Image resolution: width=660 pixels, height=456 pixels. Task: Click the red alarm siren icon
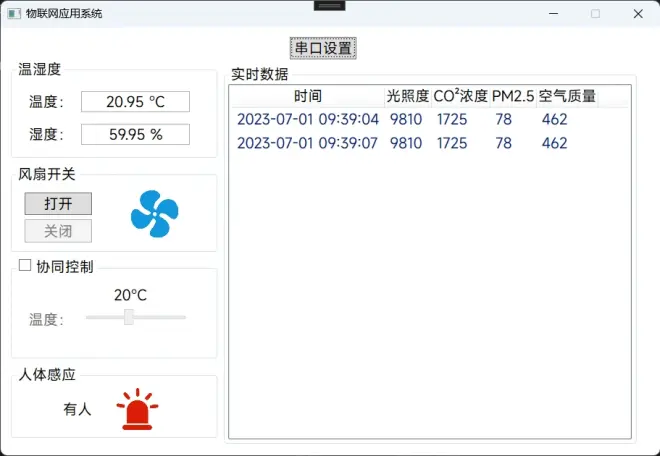click(x=138, y=410)
